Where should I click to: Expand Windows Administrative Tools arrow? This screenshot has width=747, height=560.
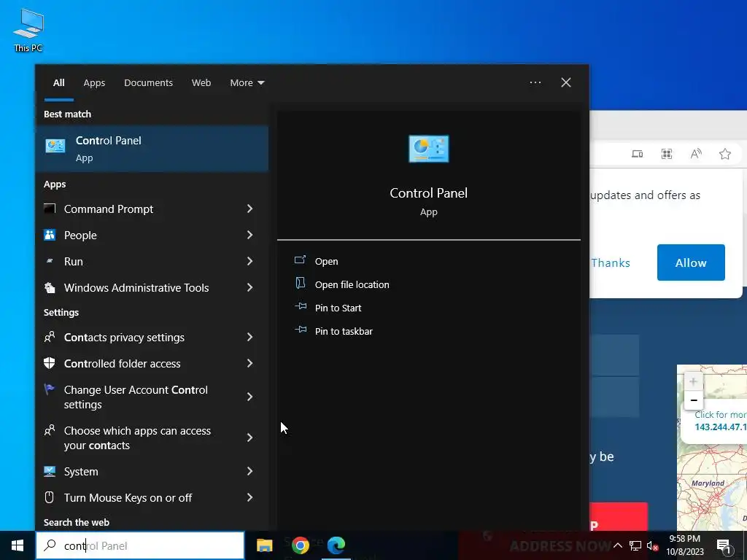click(x=249, y=287)
